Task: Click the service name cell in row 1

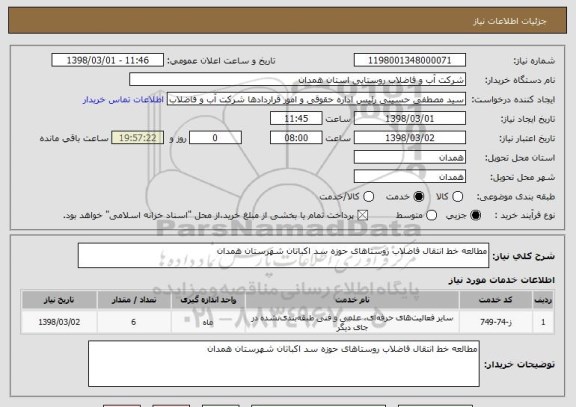Action: point(352,322)
